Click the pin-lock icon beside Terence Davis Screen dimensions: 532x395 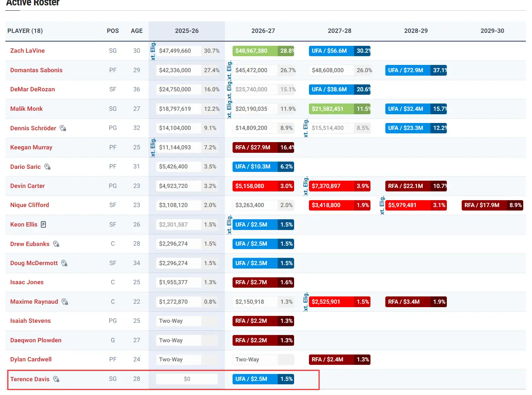56,379
